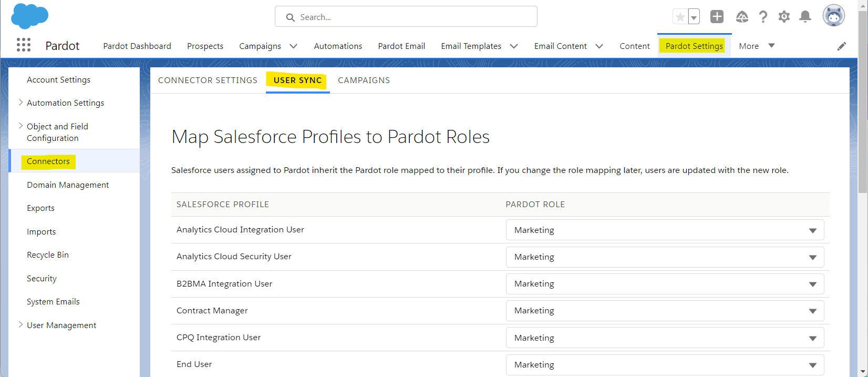This screenshot has height=377, width=868.
Task: Open Account Settings in the sidebar
Action: (x=59, y=80)
